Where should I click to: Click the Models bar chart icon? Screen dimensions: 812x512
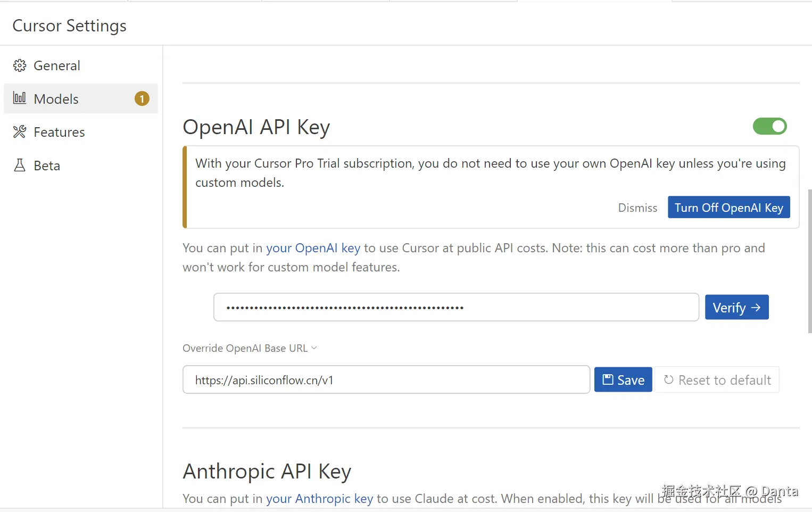pos(20,98)
